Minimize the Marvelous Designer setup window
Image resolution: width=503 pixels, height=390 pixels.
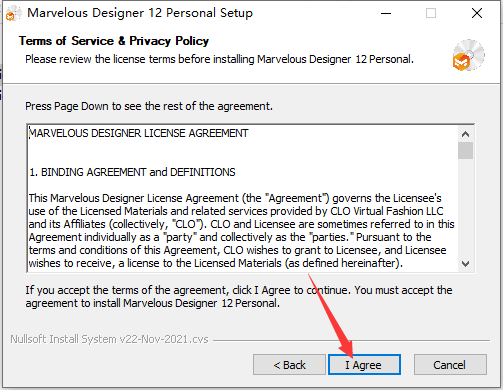pos(386,13)
